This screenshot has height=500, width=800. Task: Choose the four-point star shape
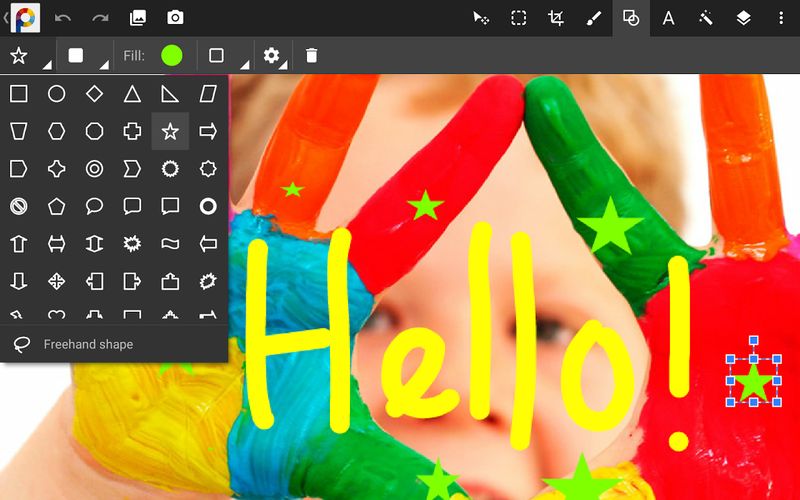click(x=57, y=169)
